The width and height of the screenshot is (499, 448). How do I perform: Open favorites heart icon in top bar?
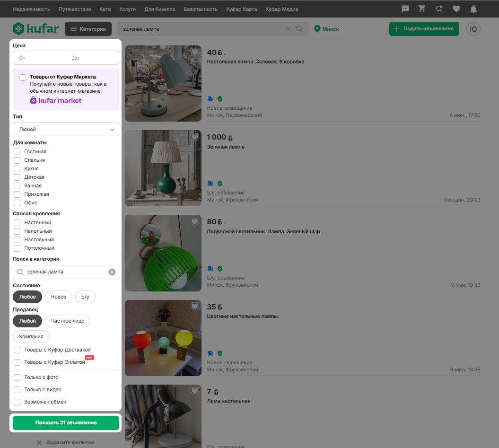(456, 9)
